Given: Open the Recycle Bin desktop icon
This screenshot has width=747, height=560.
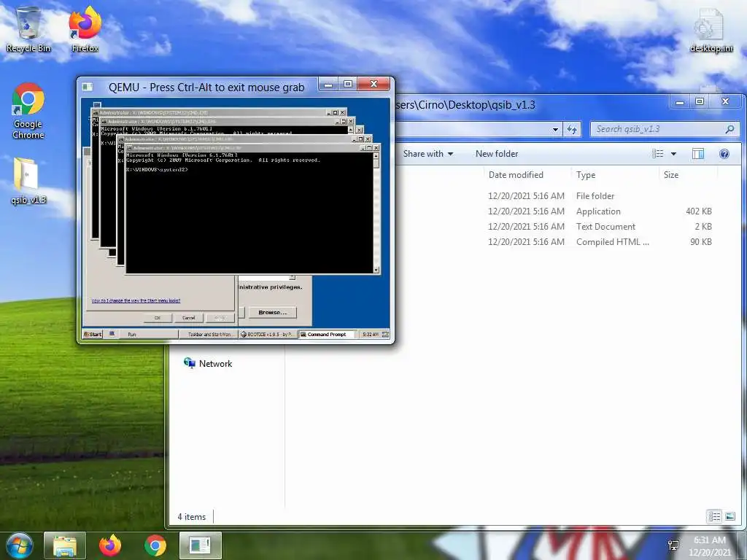Looking at the screenshot, I should (28, 29).
